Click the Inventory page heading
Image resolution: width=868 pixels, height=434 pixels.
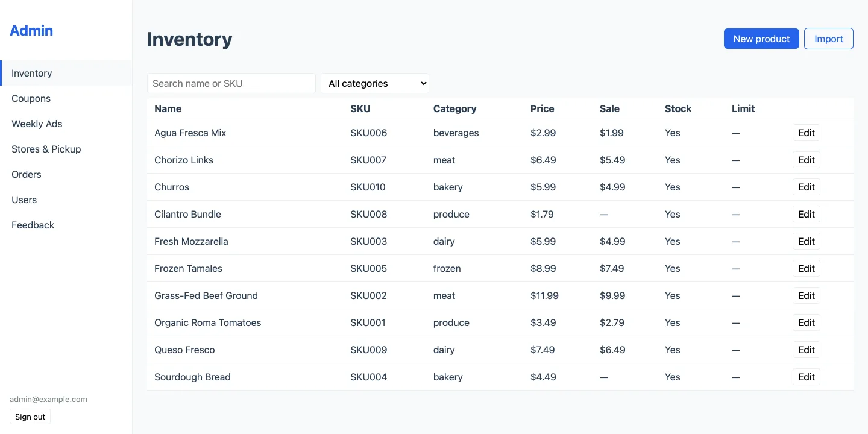pyautogui.click(x=190, y=39)
